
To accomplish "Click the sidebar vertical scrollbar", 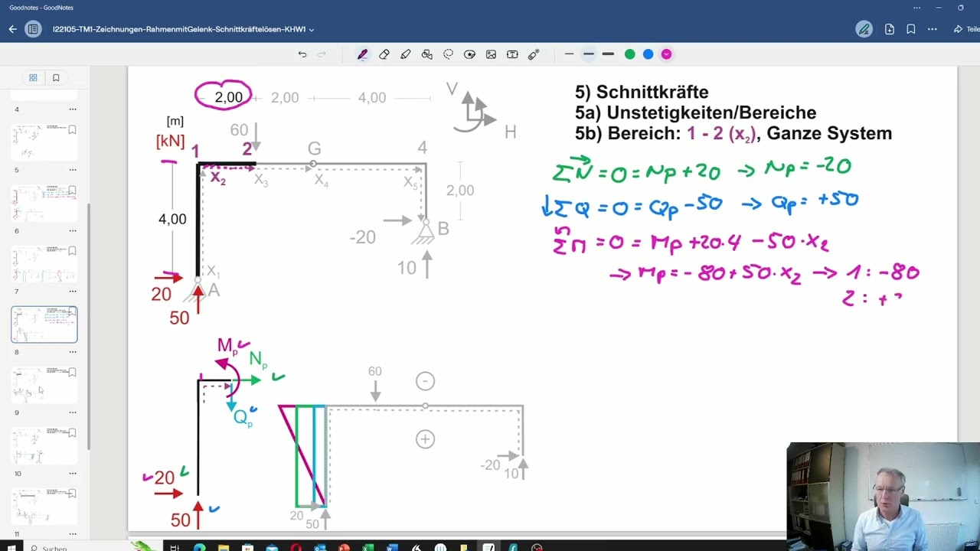I will [88, 327].
